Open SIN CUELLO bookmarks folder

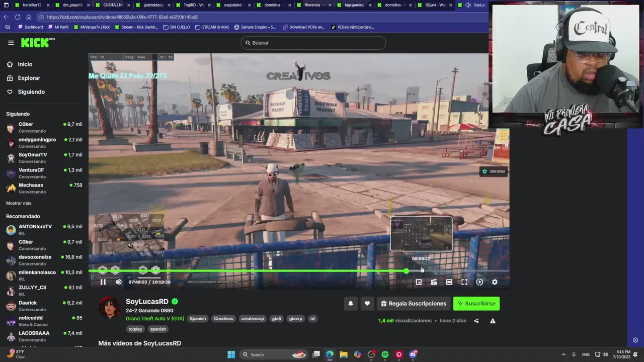click(177, 27)
